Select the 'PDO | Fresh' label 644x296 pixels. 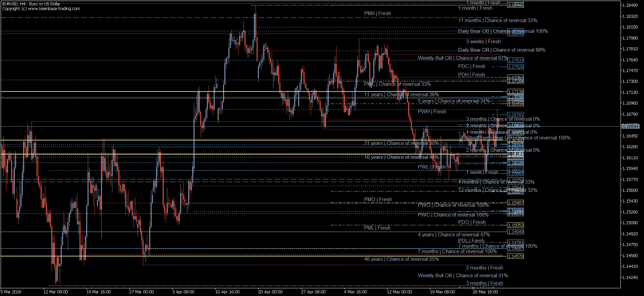472,222
